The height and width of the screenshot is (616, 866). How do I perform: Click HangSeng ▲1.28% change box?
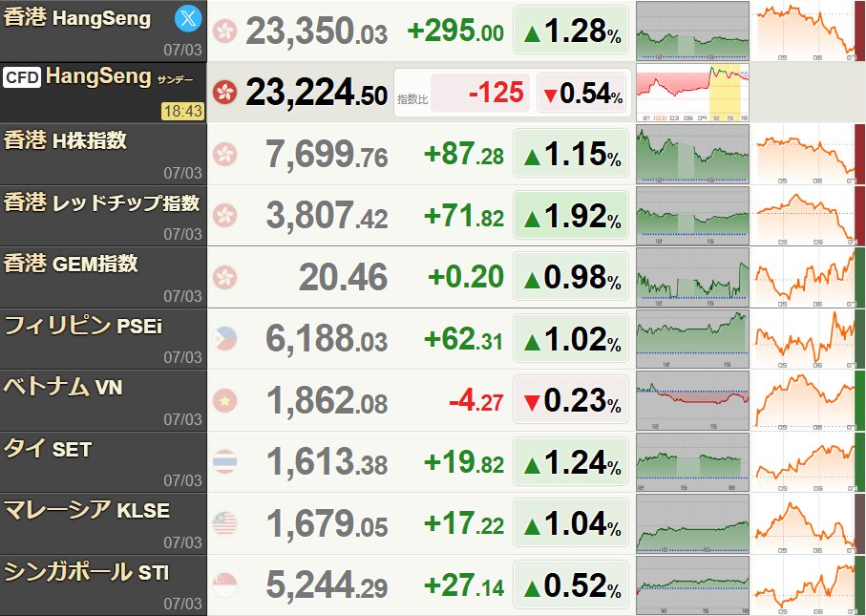pos(571,30)
